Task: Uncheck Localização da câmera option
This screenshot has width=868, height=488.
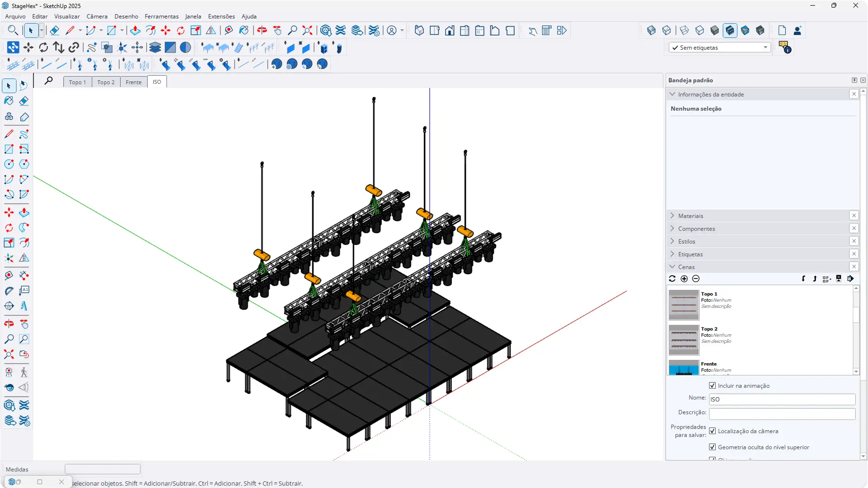Action: 712,431
